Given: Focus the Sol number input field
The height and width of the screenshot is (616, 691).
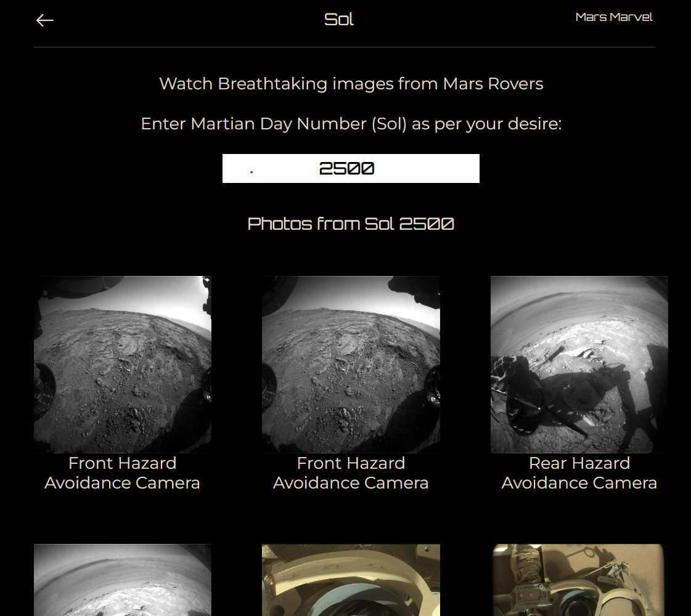Looking at the screenshot, I should (351, 168).
